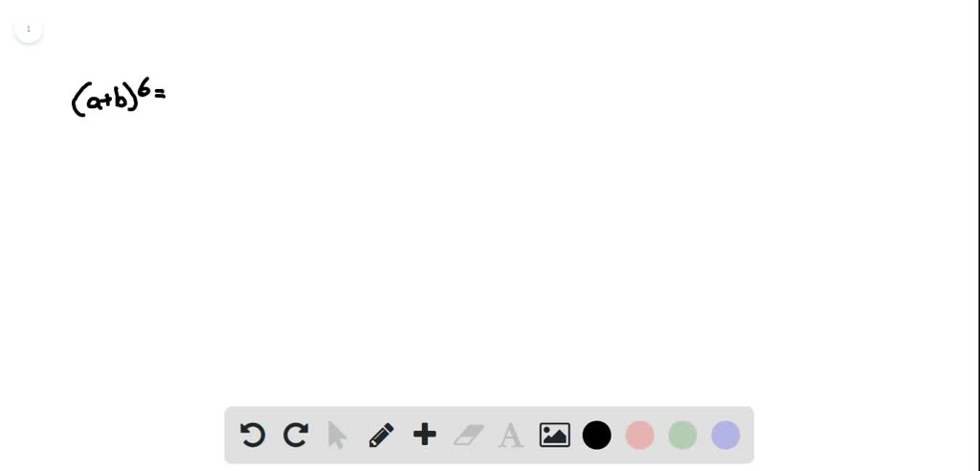Undo the last whiteboard stroke
The image size is (980, 471).
(x=253, y=435)
